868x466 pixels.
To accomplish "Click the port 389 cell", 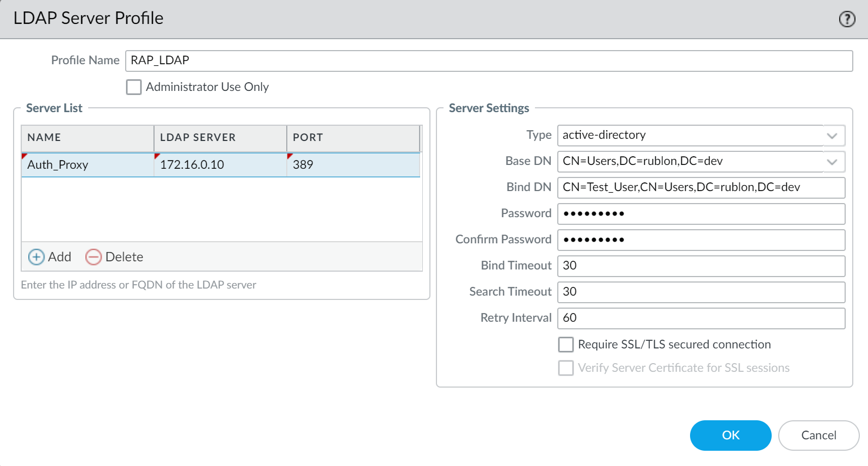I will pyautogui.click(x=353, y=165).
